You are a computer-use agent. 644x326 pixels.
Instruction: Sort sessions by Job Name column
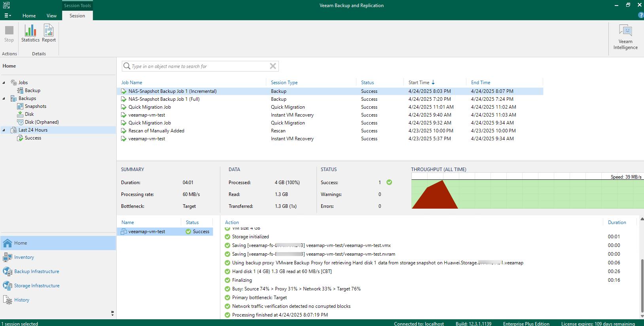coord(132,83)
